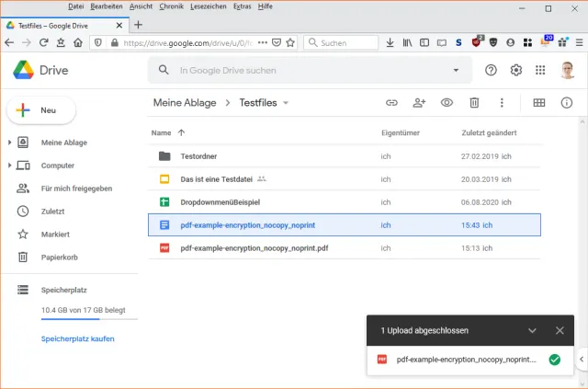Expand the Meine Ablage tree
588x389 pixels.
[x=10, y=143]
